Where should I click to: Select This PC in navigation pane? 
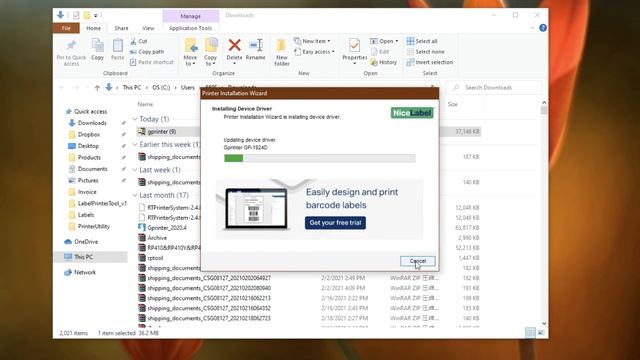[83, 257]
